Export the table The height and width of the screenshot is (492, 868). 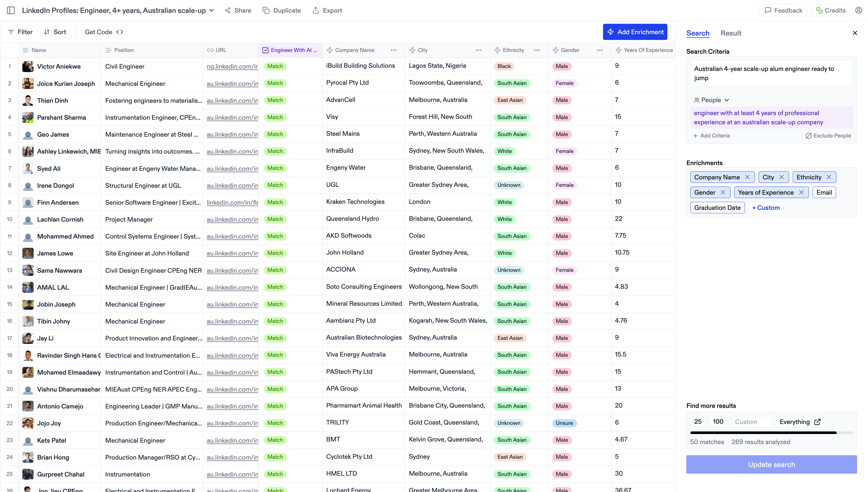(x=327, y=10)
